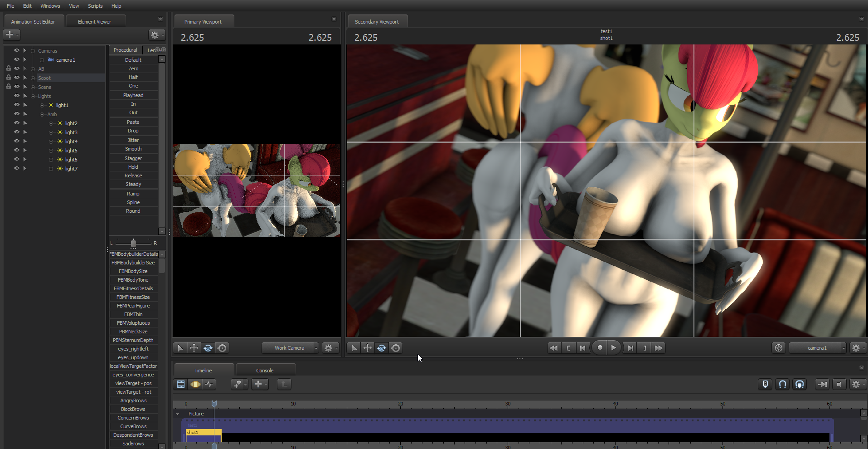Click the go-up-a-level arrow in Timeline toolbar

pyautogui.click(x=284, y=384)
